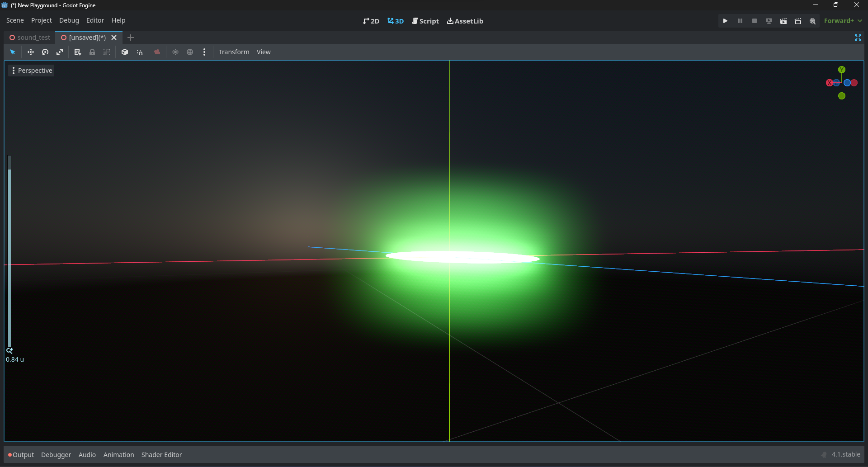Open the three-dot viewport options menu
This screenshot has width=868, height=467.
click(x=205, y=52)
